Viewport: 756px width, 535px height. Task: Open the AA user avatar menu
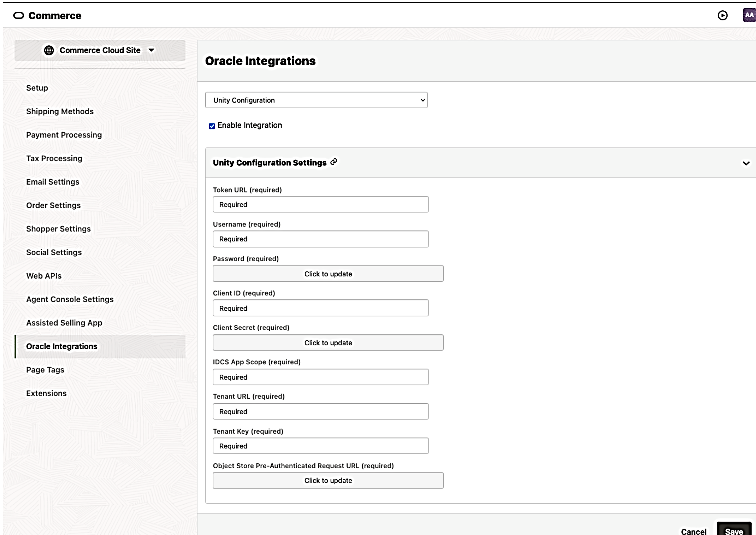point(749,15)
